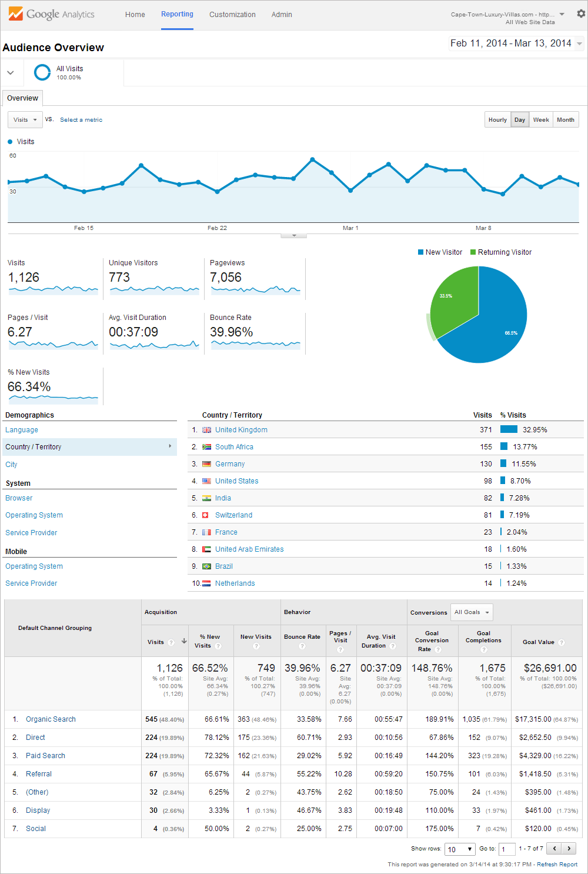Image resolution: width=588 pixels, height=874 pixels.
Task: Switch chart granularity to Month
Action: [566, 119]
